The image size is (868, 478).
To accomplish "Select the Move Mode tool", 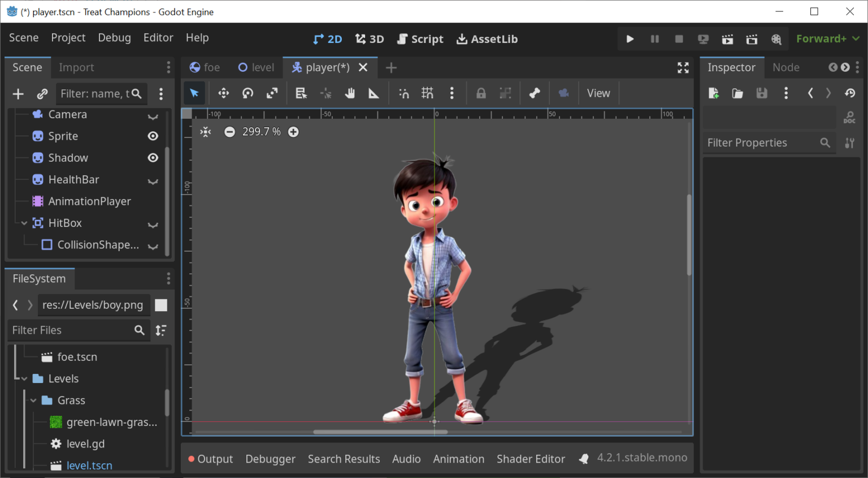I will [224, 93].
